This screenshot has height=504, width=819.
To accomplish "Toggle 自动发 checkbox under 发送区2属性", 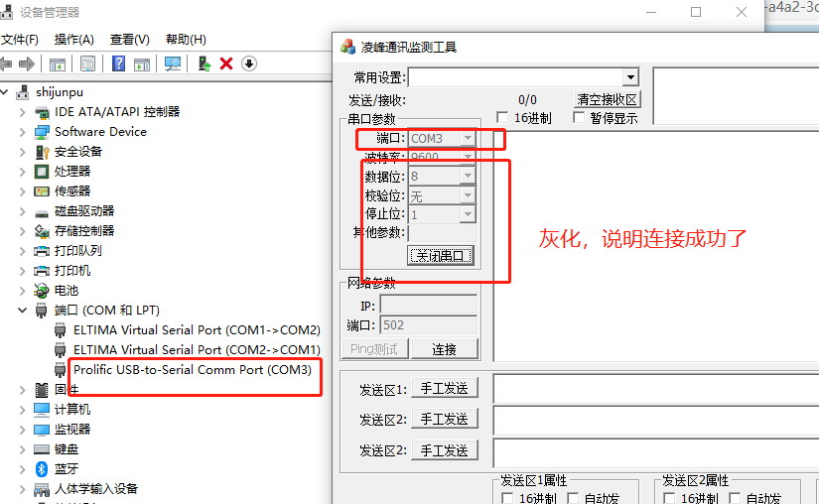I will (735, 498).
